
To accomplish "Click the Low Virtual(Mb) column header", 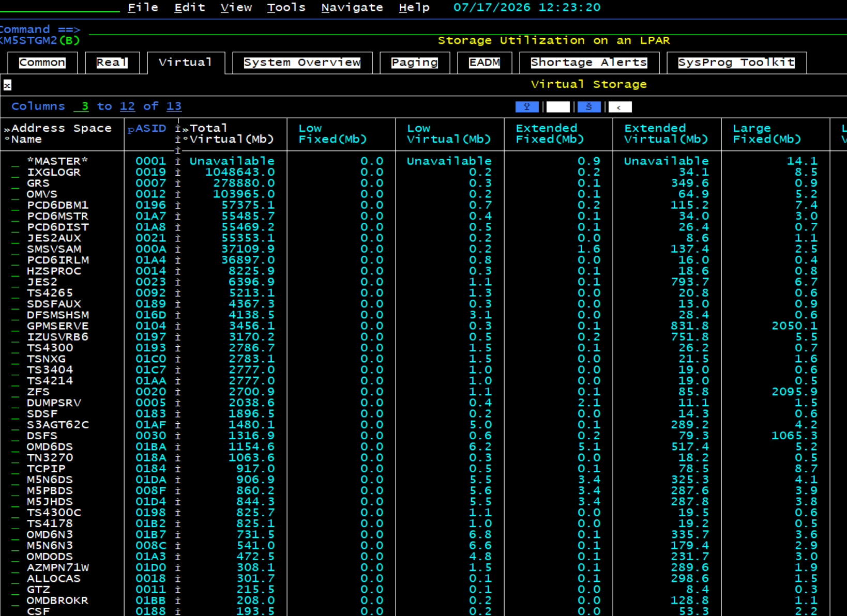I will (x=449, y=134).
